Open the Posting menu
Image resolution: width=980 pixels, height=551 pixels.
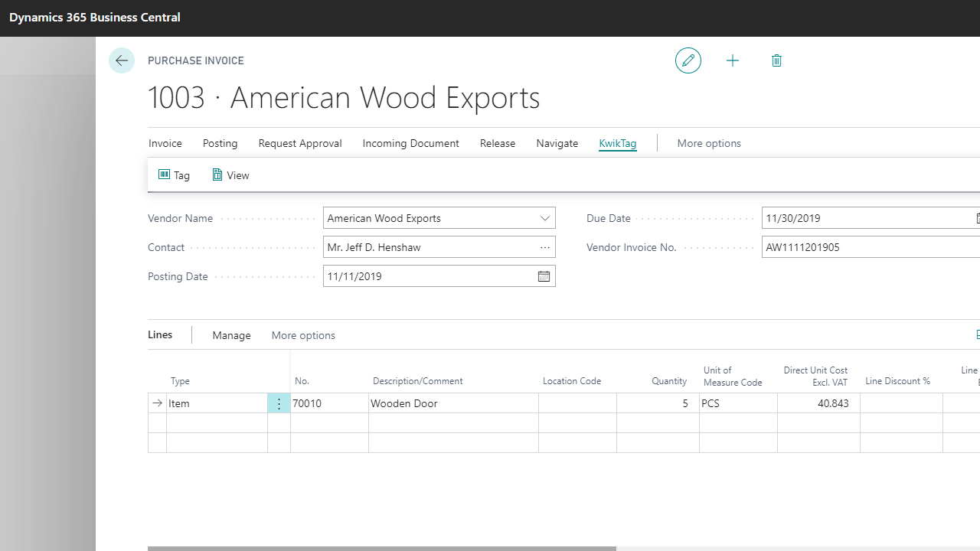(x=220, y=143)
